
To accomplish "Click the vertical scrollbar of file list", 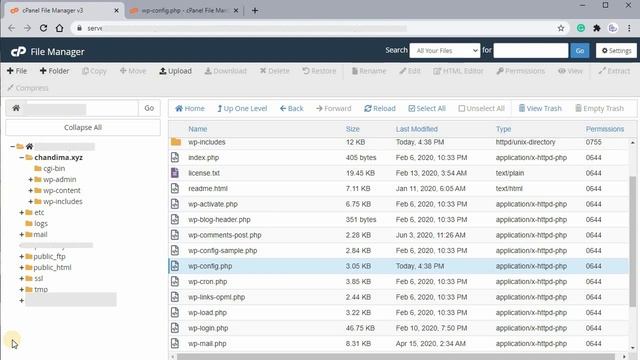I will tap(632, 241).
